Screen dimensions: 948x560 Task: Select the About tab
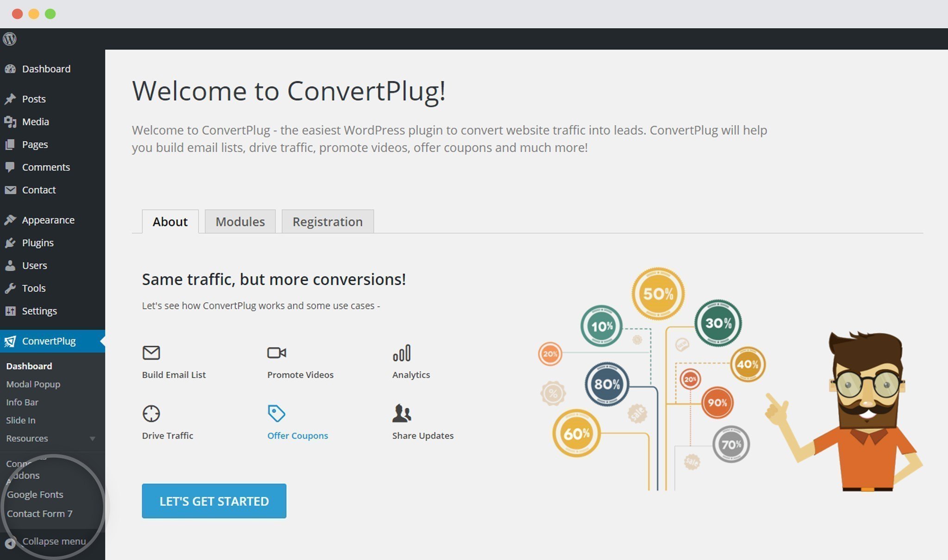click(170, 222)
